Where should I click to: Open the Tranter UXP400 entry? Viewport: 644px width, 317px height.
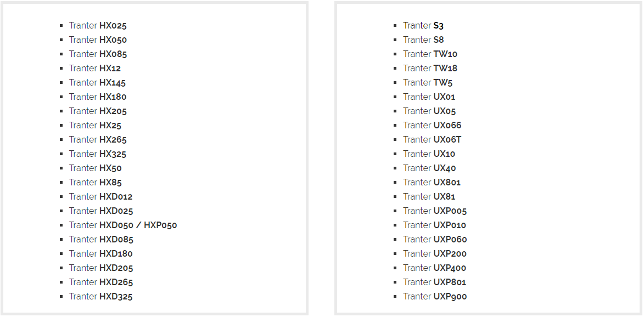tap(434, 268)
